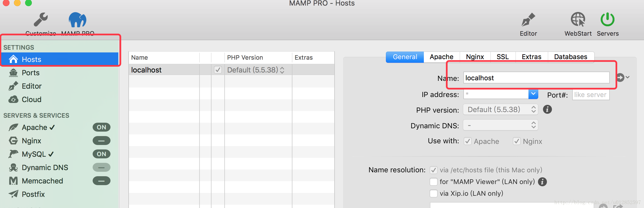Launch WebStart globe icon

tap(578, 20)
